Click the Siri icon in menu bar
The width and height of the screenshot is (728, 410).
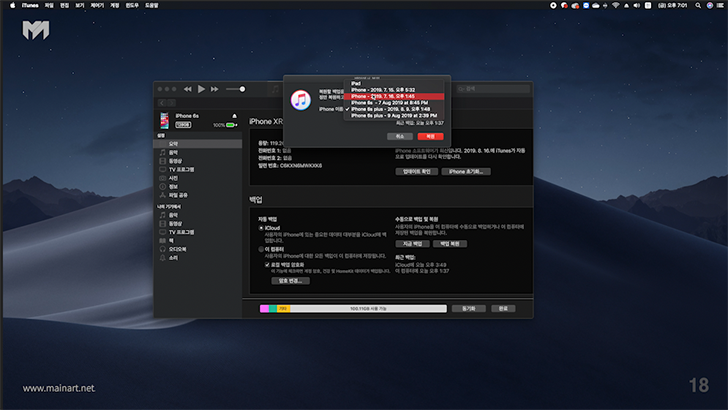tap(709, 6)
